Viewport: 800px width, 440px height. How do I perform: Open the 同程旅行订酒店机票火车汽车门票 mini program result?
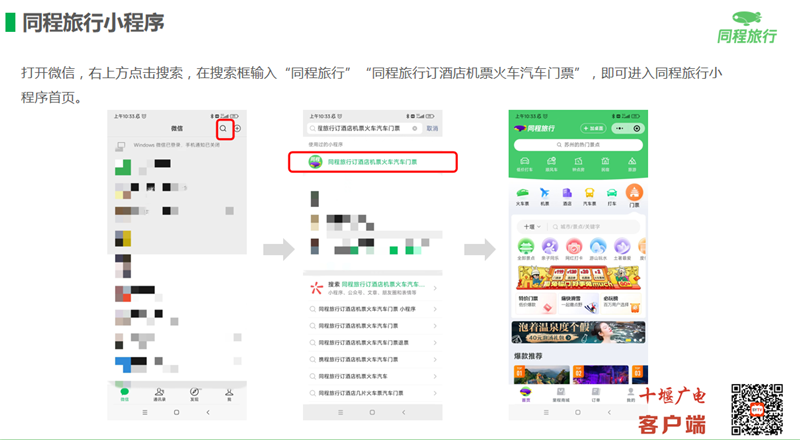coord(372,162)
